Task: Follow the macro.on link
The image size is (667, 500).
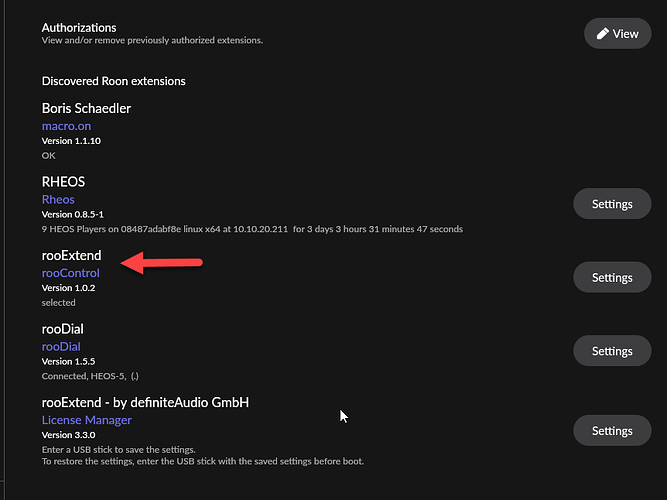Action: tap(66, 126)
